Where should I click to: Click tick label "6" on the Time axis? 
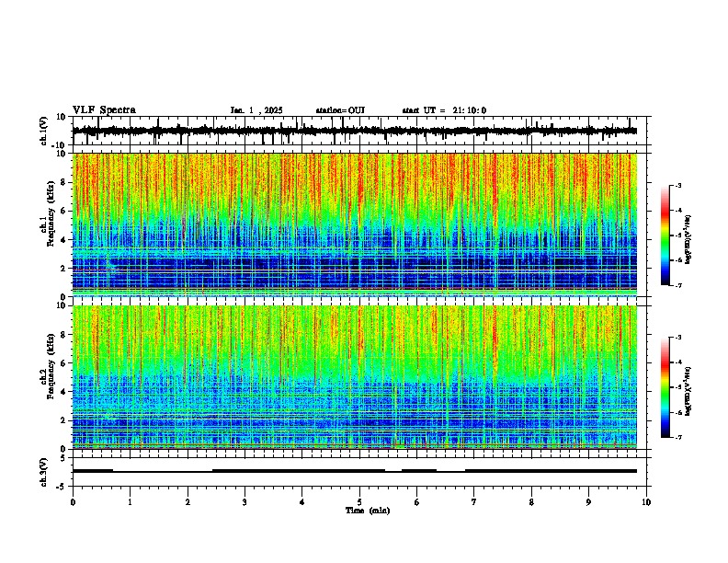(417, 502)
